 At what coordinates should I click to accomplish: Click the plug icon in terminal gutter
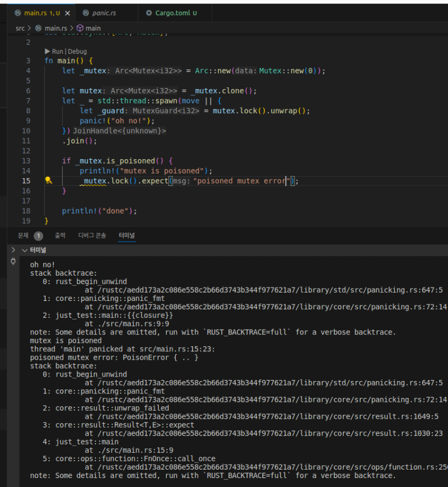pyautogui.click(x=13, y=261)
